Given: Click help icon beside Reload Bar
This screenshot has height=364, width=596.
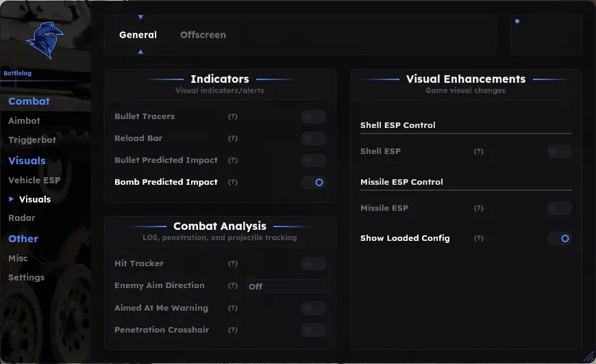Looking at the screenshot, I should [233, 138].
